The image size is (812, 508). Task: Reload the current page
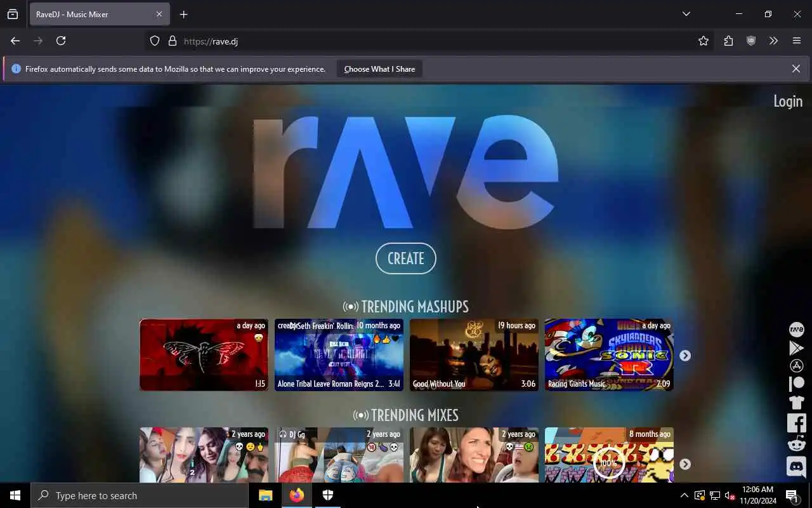pyautogui.click(x=61, y=41)
